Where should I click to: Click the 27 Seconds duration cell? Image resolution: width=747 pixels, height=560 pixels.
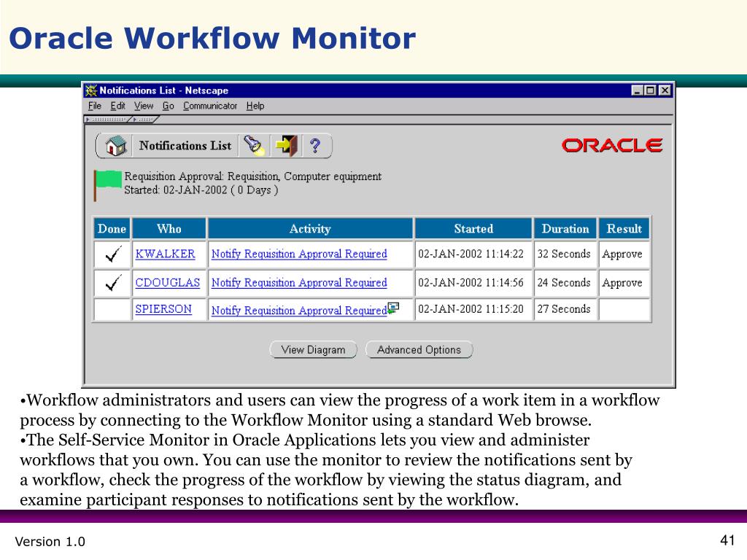click(564, 309)
